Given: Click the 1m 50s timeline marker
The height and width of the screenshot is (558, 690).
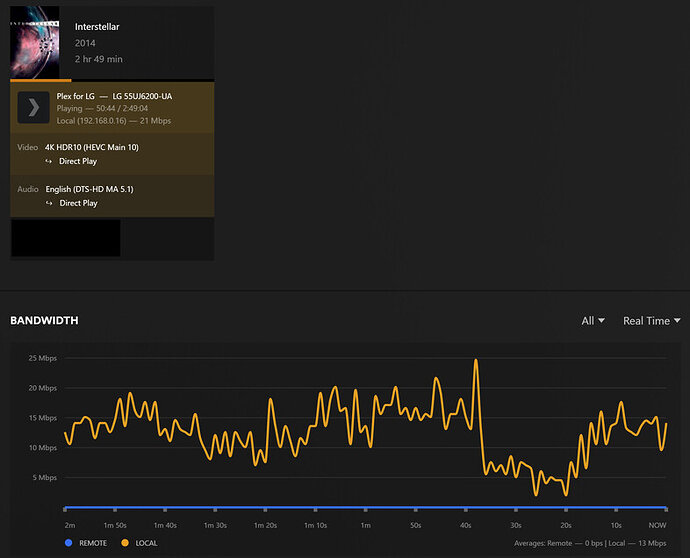Looking at the screenshot, I should click(115, 525).
